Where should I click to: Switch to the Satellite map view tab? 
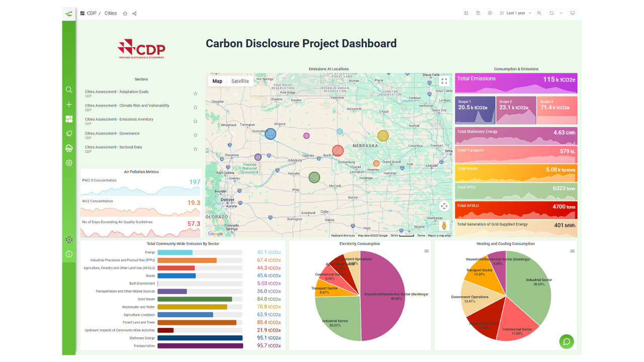click(x=240, y=81)
